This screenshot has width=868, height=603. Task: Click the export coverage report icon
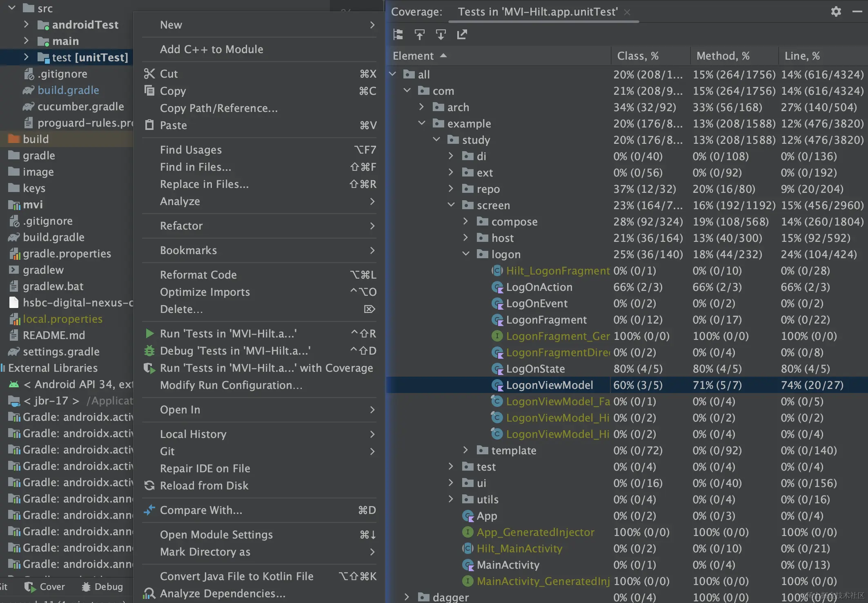462,35
